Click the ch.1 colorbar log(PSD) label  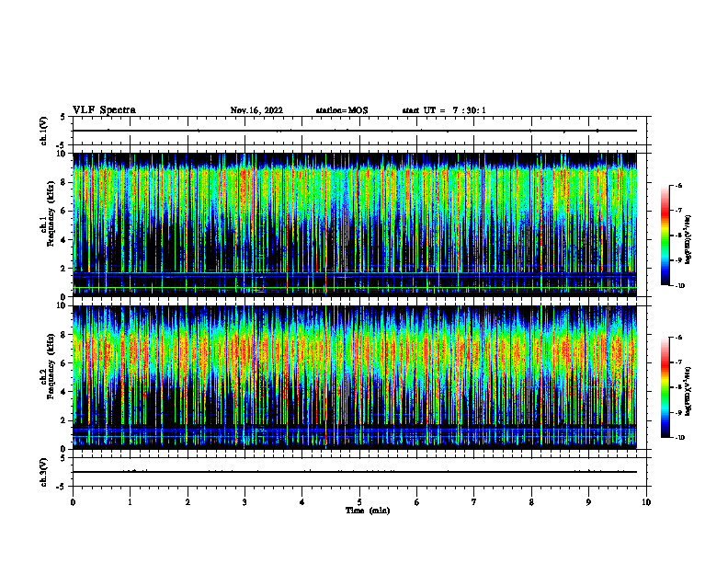click(688, 239)
